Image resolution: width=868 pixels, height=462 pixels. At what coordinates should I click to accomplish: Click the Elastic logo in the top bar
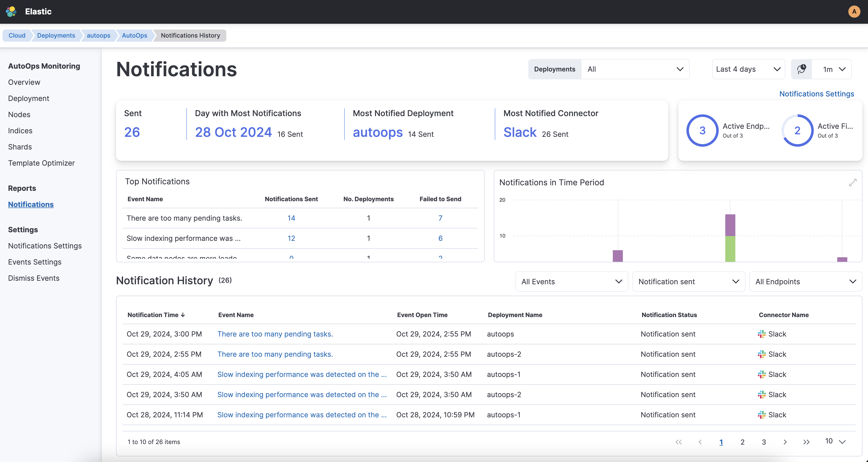point(11,11)
